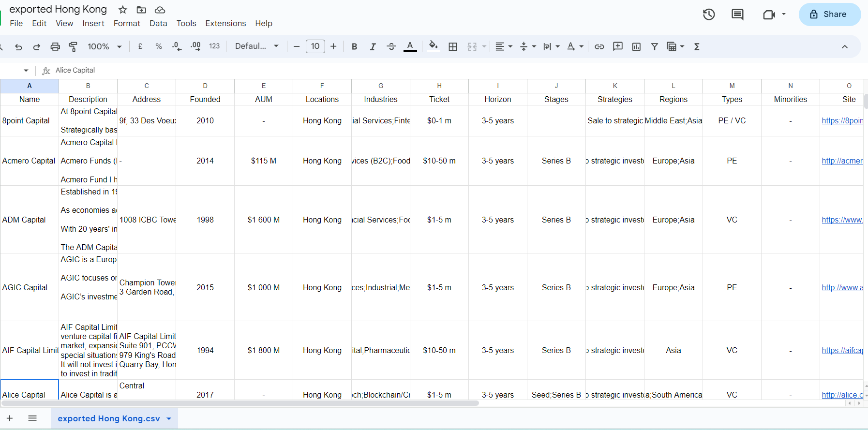Increase decimal places

point(195,46)
